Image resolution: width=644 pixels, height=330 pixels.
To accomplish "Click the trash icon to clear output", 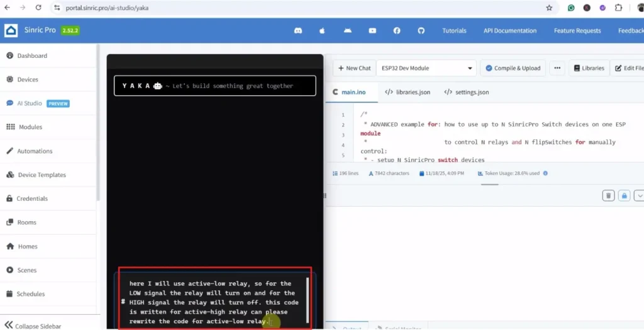I will point(608,196).
